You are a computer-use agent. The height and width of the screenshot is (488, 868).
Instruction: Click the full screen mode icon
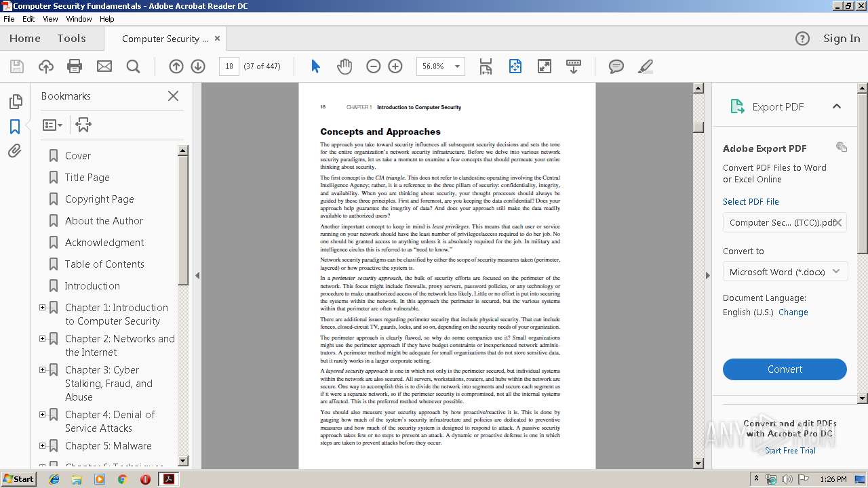[544, 66]
